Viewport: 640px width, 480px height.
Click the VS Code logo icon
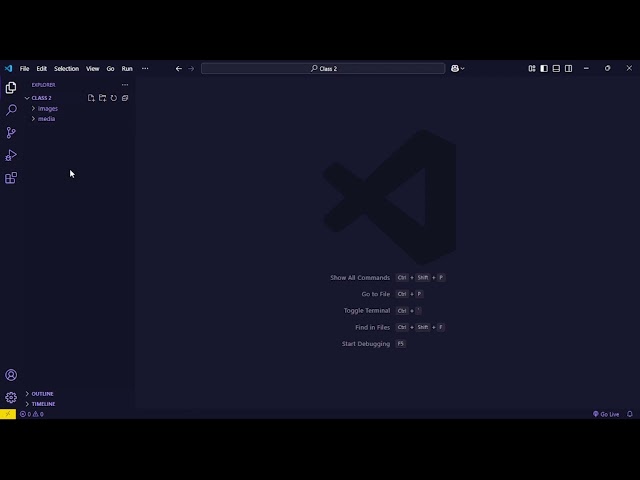click(8, 69)
